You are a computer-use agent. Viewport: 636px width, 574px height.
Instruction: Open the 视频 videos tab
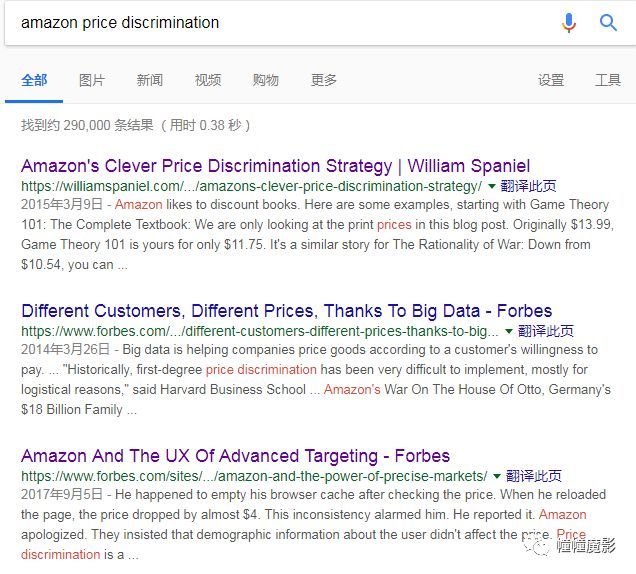coord(208,80)
